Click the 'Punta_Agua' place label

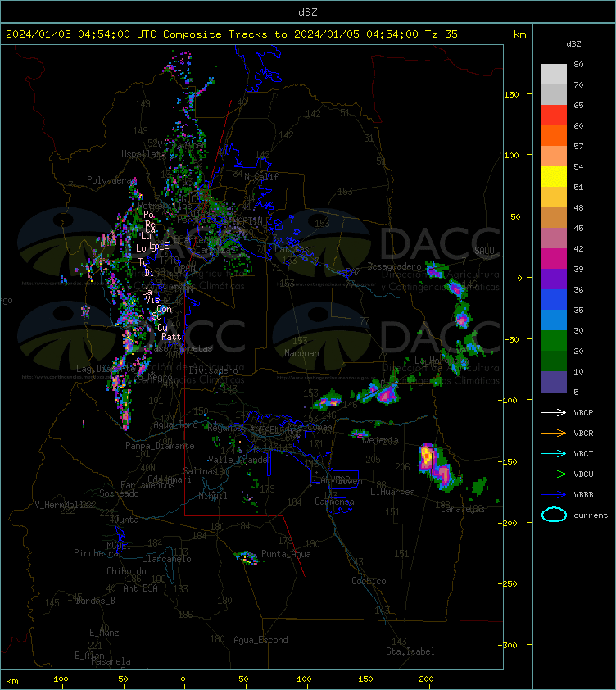(286, 554)
